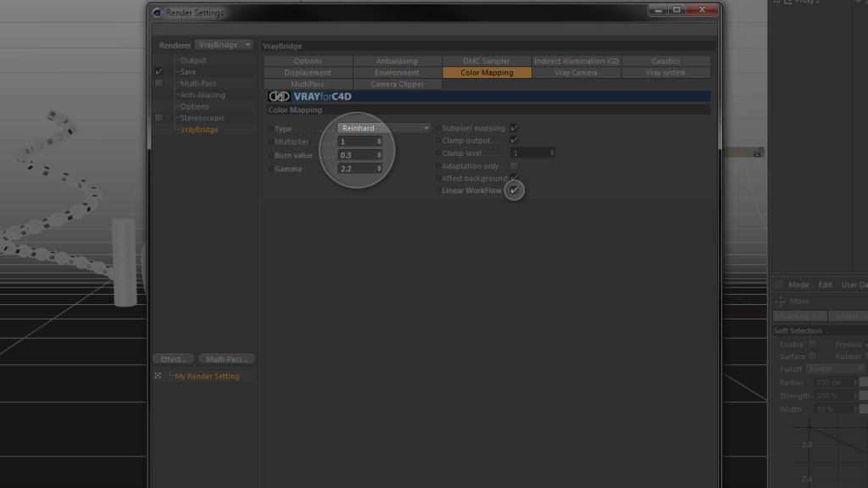
Task: Select Output in the render settings list
Action: pos(193,60)
